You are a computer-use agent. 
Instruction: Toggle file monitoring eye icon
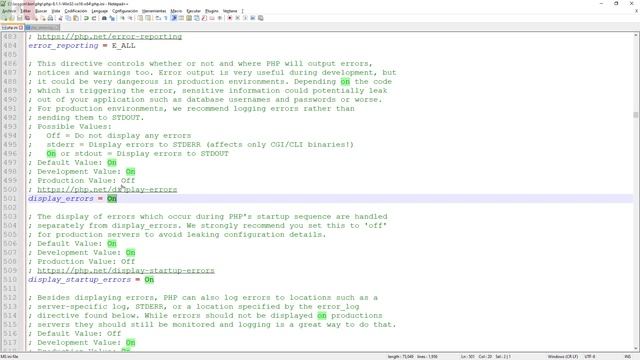point(220,18)
